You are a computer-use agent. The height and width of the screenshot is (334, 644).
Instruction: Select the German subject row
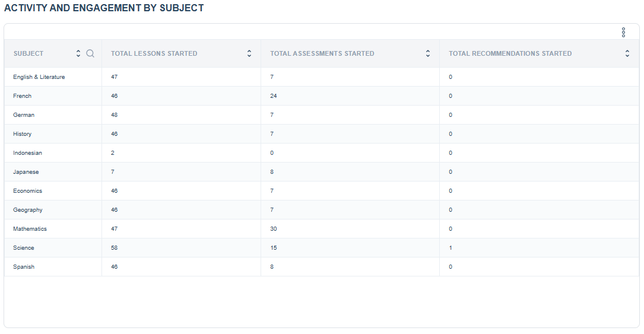coord(322,115)
